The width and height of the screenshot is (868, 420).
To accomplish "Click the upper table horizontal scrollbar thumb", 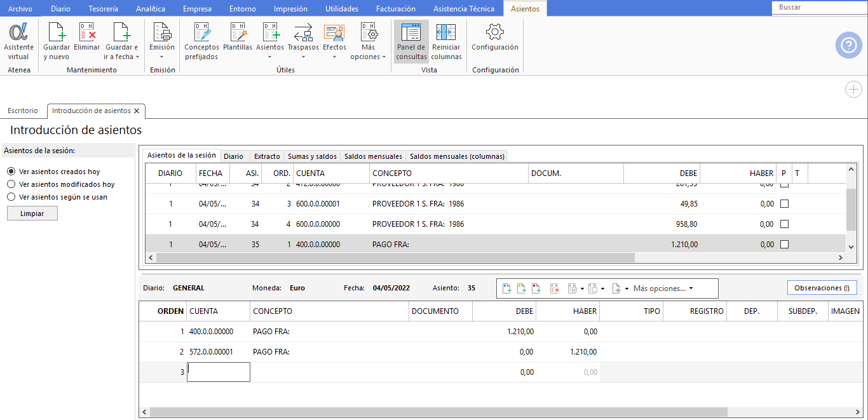I will (395, 257).
